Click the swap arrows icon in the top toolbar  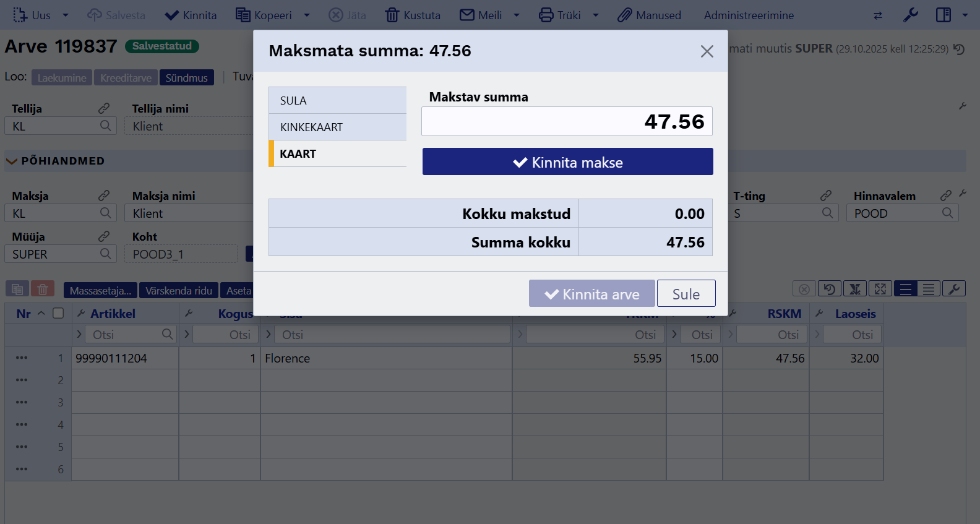pyautogui.click(x=878, y=15)
